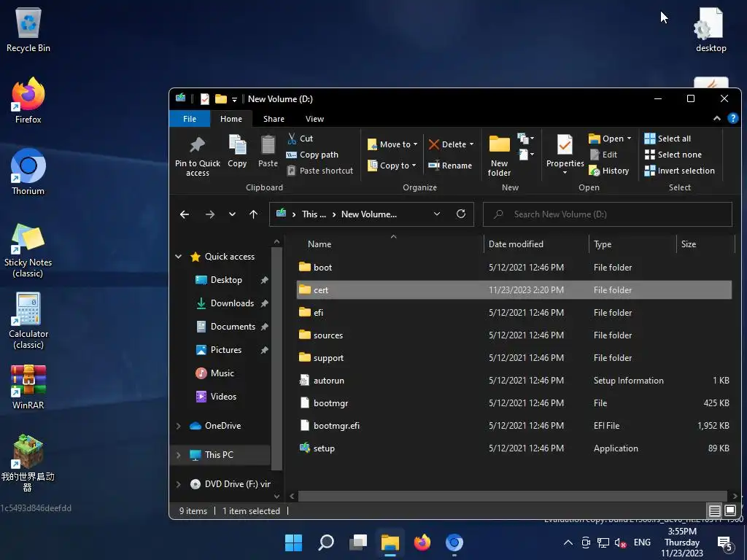Image resolution: width=747 pixels, height=560 pixels.
Task: Click Pin to Quick access icon
Action: click(197, 156)
